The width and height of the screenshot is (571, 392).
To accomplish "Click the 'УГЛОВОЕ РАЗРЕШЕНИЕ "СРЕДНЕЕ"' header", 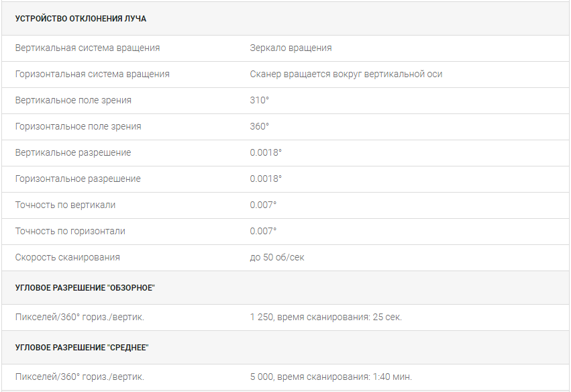I will click(82, 348).
